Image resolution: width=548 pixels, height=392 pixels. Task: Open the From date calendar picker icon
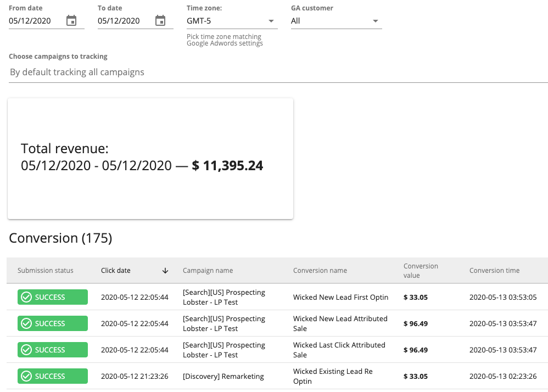click(x=71, y=21)
